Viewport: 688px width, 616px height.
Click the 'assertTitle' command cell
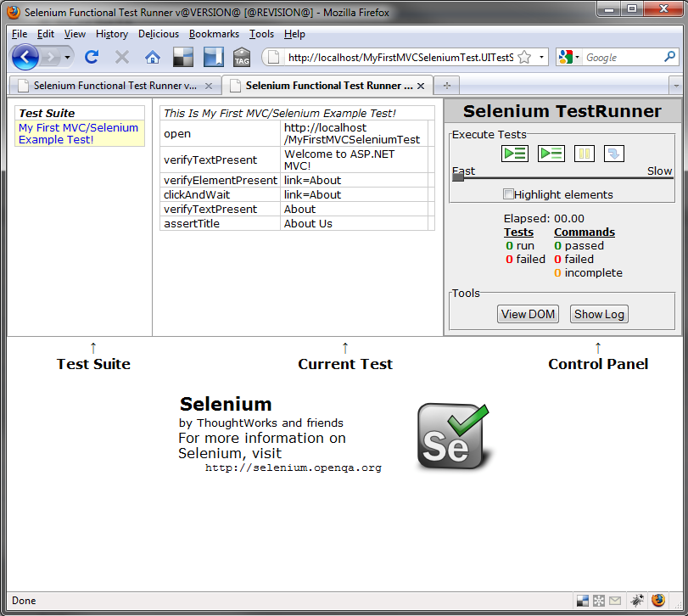pos(220,223)
